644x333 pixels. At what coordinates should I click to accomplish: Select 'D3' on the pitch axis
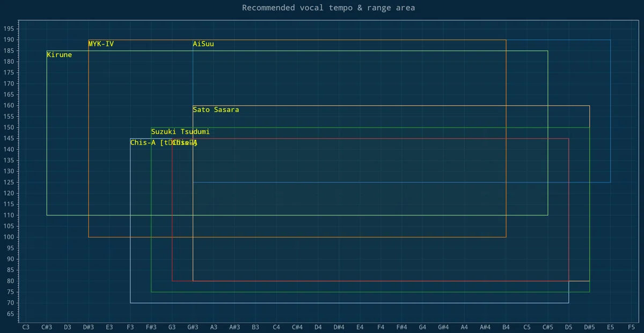pos(68,327)
